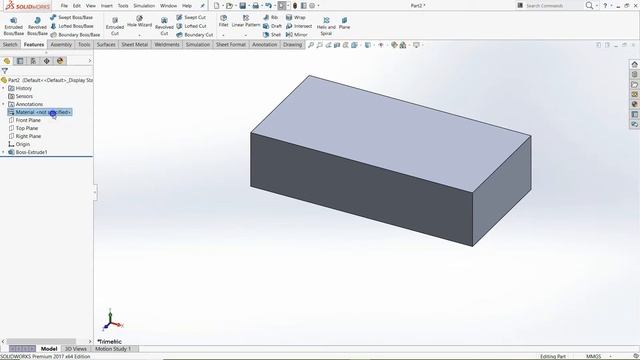Expand the Annotations tree node
Viewport: 640px width, 360px height.
[4, 104]
